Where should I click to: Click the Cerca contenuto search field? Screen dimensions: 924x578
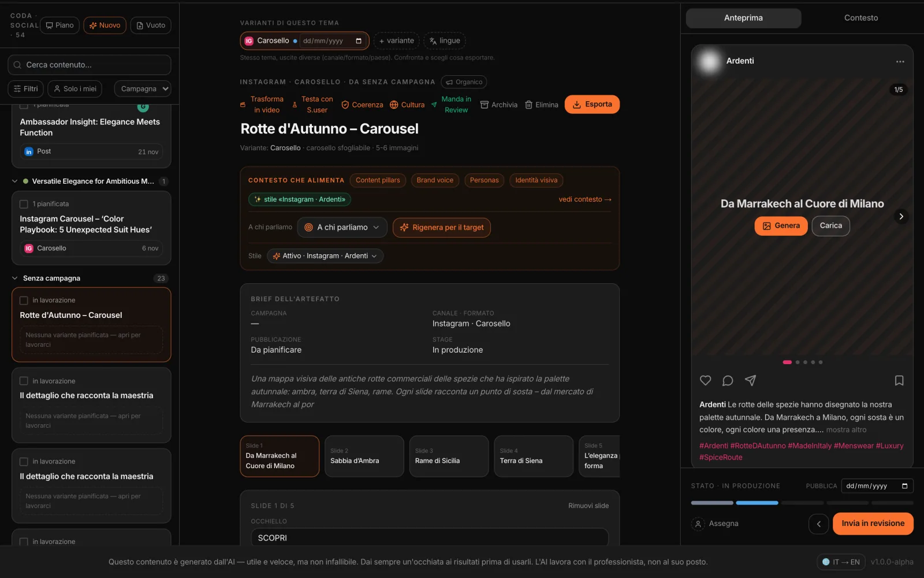(x=90, y=65)
